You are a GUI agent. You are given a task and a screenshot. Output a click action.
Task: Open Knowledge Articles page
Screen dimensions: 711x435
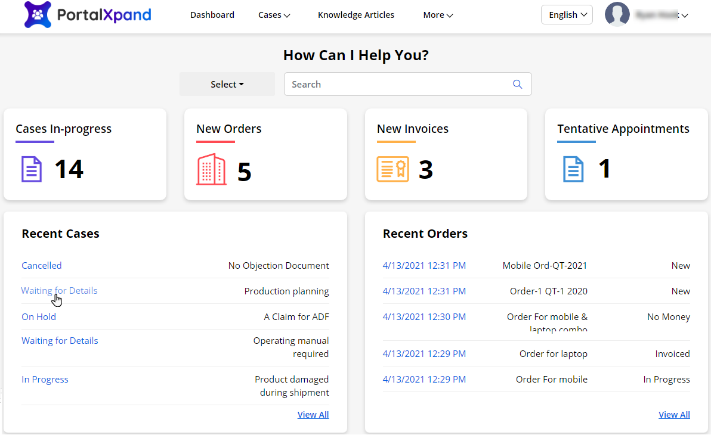pos(356,15)
